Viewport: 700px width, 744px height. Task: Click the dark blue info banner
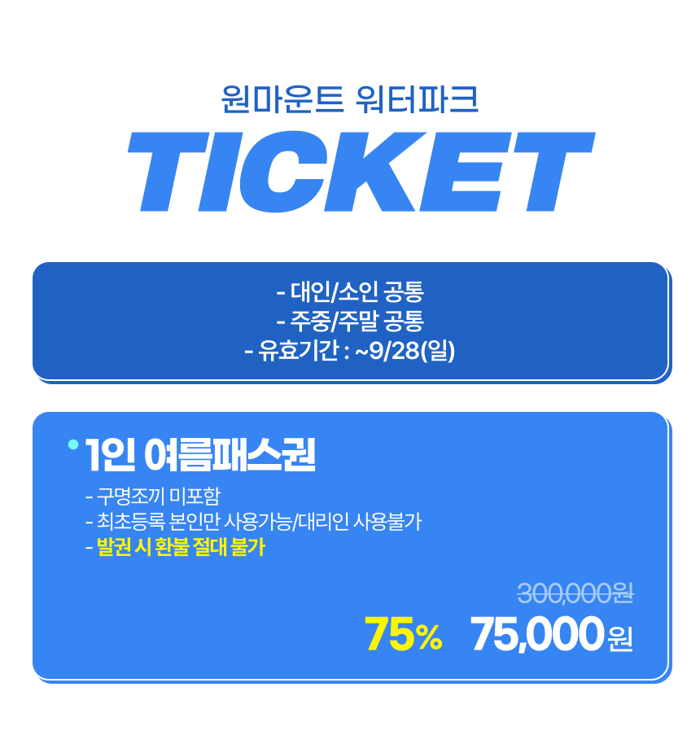pyautogui.click(x=350, y=322)
